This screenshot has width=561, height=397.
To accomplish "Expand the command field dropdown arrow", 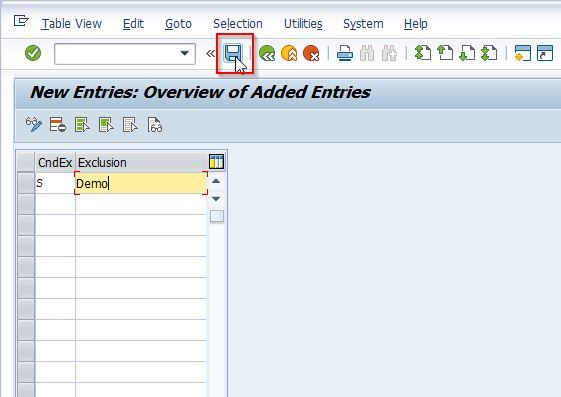I will point(185,54).
